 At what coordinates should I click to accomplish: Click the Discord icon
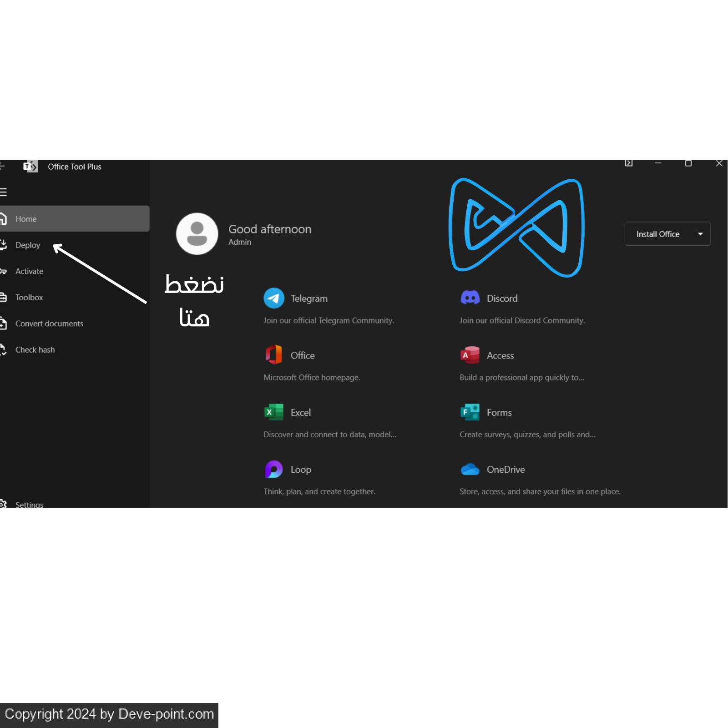[470, 298]
